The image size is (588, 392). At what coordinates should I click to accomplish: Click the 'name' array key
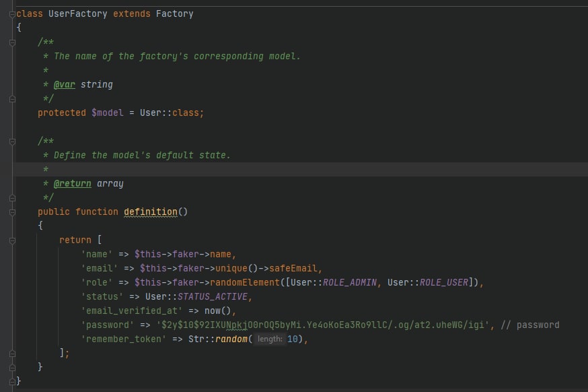point(97,254)
